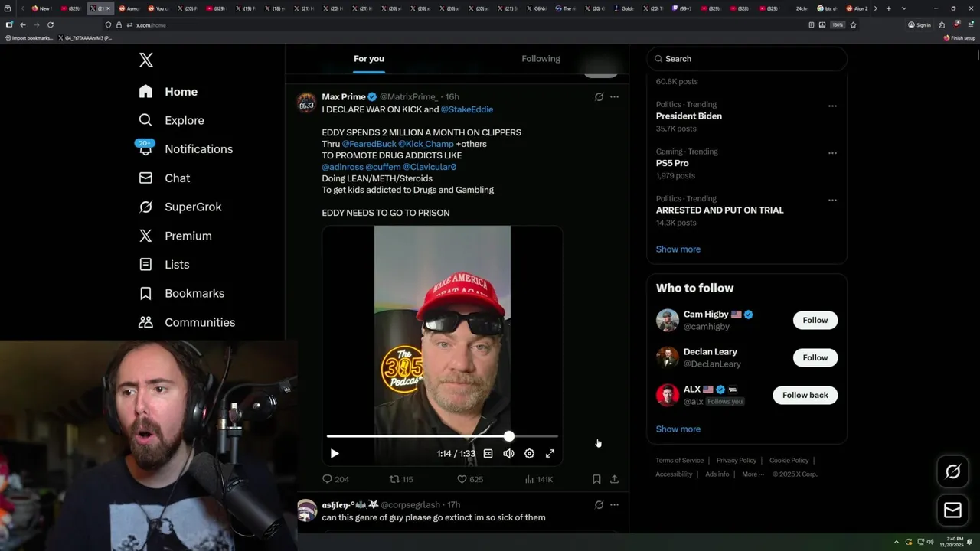Click the Search input field
The width and height of the screenshot is (980, 551).
click(x=746, y=59)
